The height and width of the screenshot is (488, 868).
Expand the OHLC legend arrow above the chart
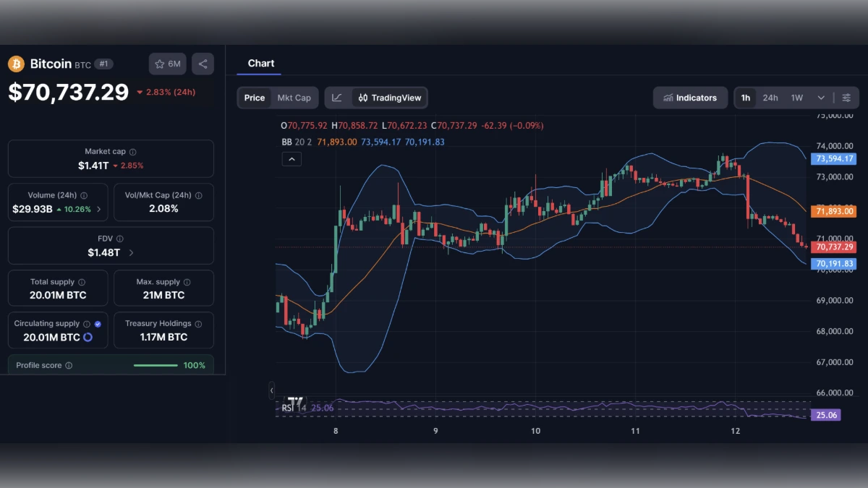(292, 158)
